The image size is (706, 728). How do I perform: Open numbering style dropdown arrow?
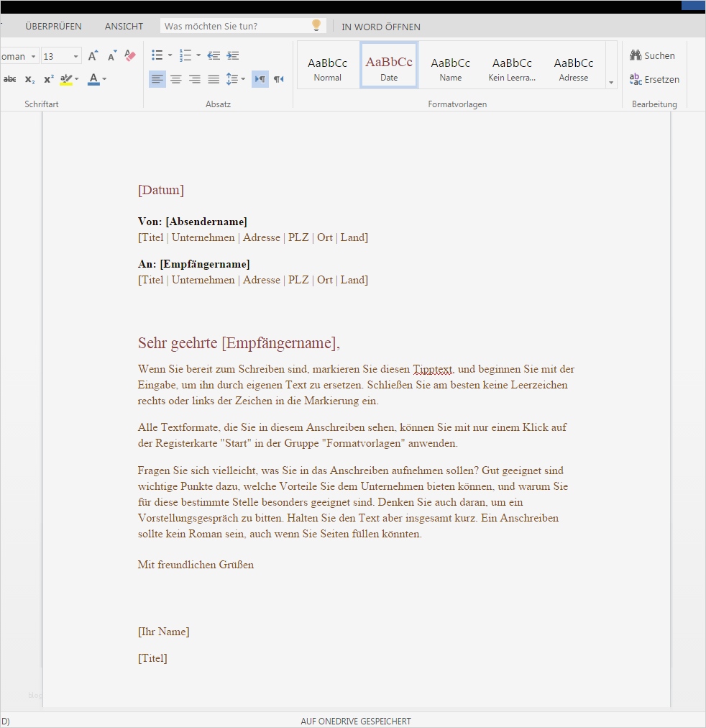(x=198, y=55)
